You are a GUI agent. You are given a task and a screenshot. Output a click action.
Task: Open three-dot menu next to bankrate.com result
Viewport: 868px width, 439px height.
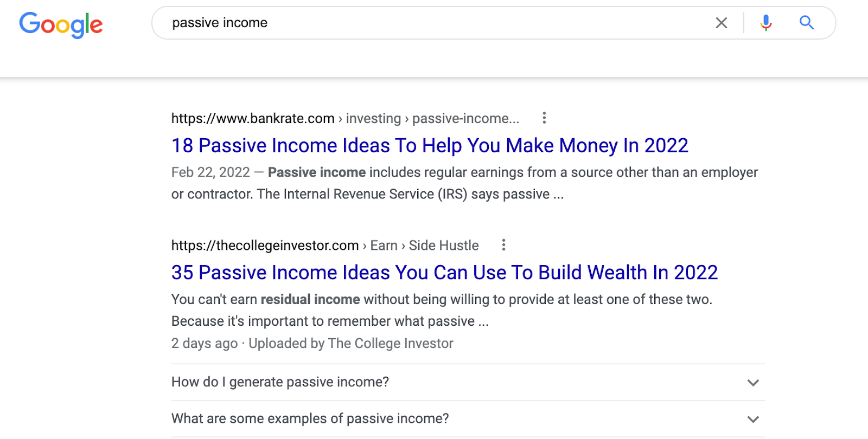tap(544, 118)
